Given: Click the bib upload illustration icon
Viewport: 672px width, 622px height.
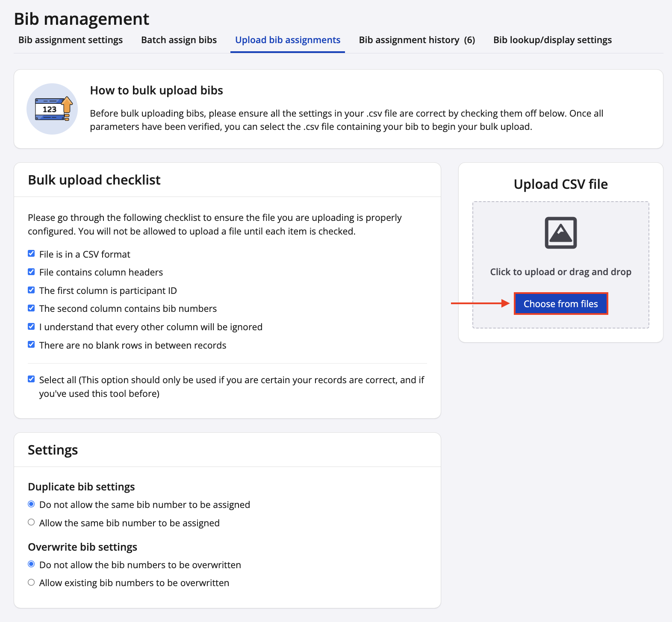Looking at the screenshot, I should click(52, 109).
